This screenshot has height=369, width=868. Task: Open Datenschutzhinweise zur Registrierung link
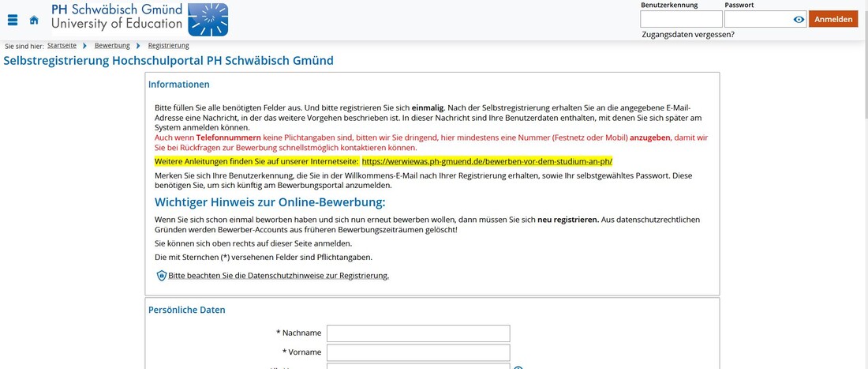point(279,276)
